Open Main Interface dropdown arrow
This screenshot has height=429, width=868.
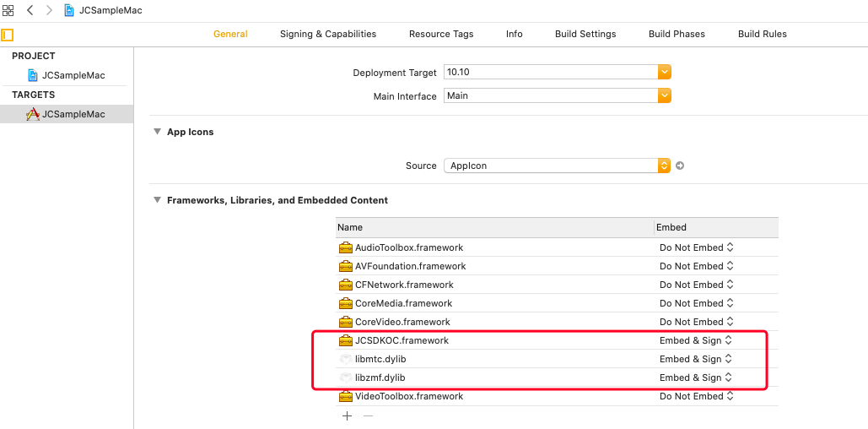[665, 96]
